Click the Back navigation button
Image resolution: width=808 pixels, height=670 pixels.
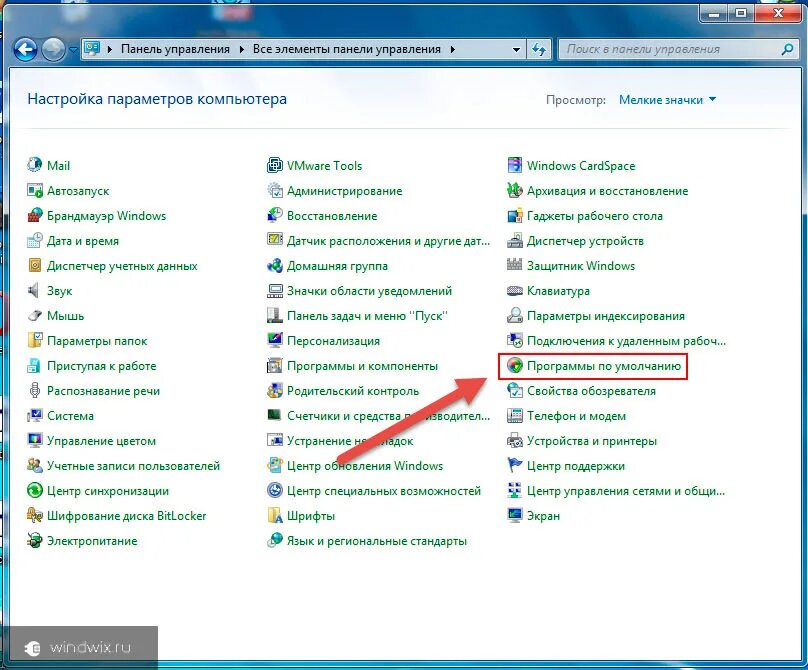click(25, 50)
